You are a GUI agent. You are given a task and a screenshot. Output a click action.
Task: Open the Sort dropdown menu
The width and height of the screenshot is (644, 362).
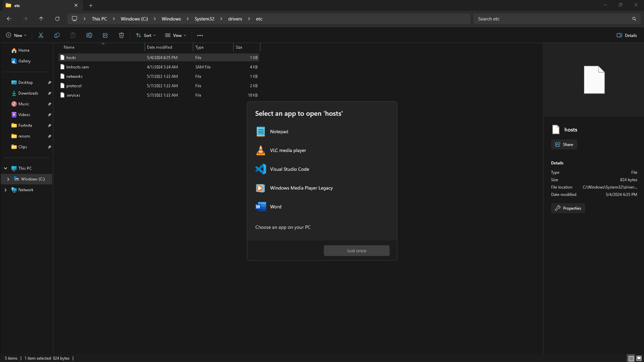pos(146,35)
